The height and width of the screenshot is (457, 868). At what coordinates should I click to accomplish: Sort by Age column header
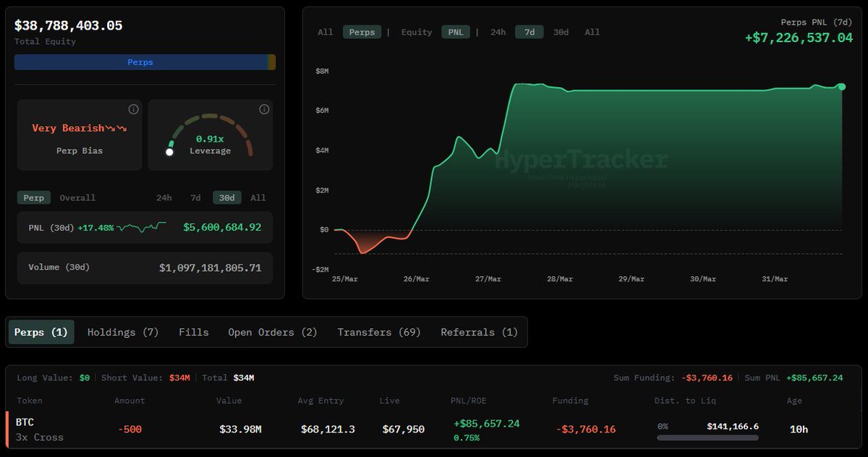(x=794, y=401)
